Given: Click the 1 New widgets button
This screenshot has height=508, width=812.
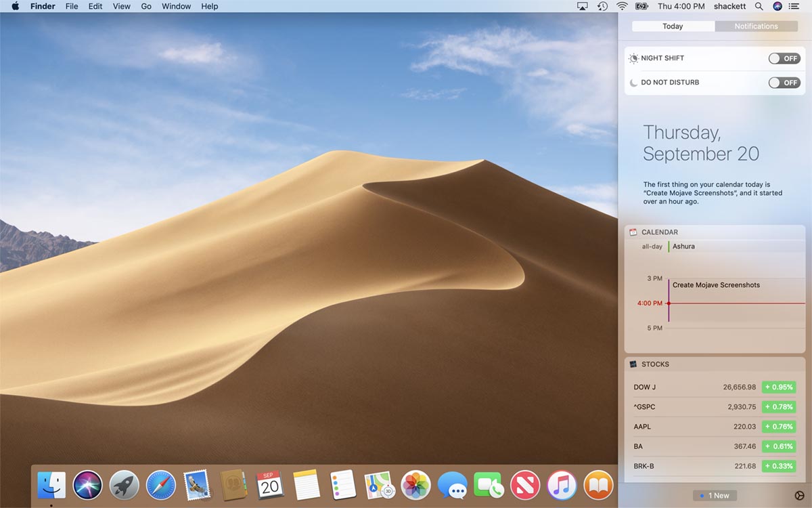Looking at the screenshot, I should [x=714, y=495].
